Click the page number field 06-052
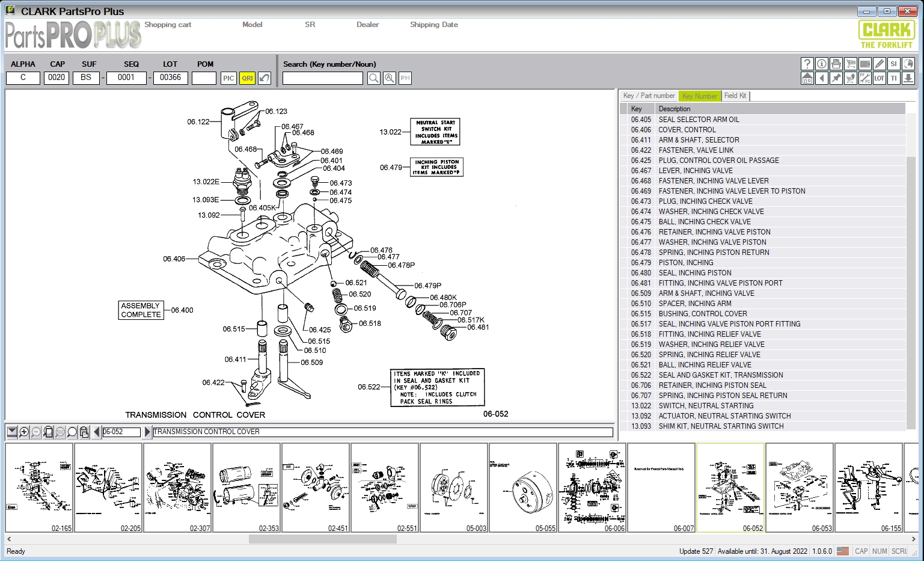This screenshot has width=924, height=561. (121, 432)
